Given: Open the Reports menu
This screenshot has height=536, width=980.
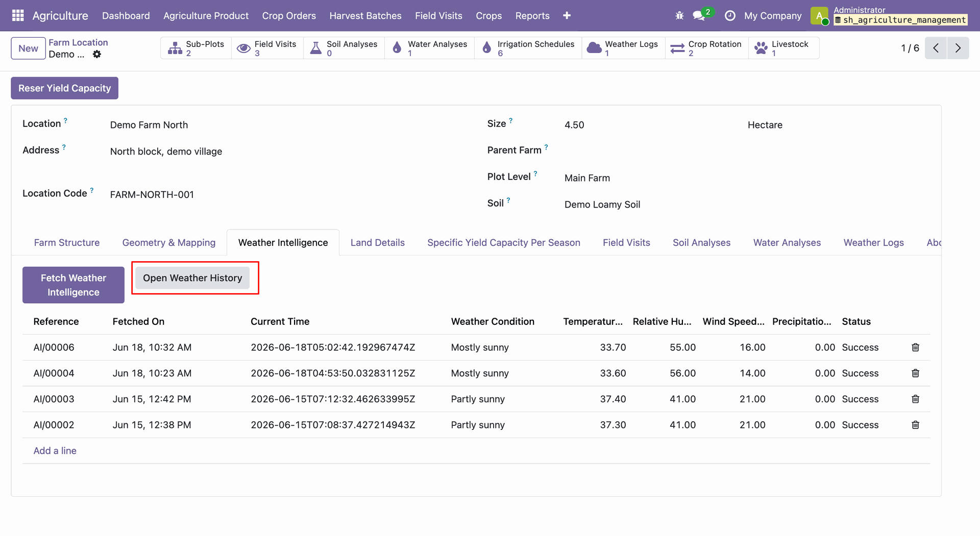Looking at the screenshot, I should pos(532,16).
